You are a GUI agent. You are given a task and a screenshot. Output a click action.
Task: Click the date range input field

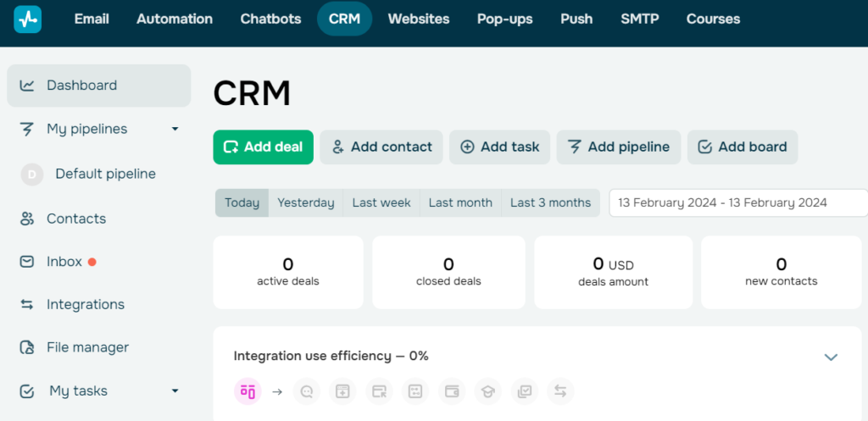737,202
